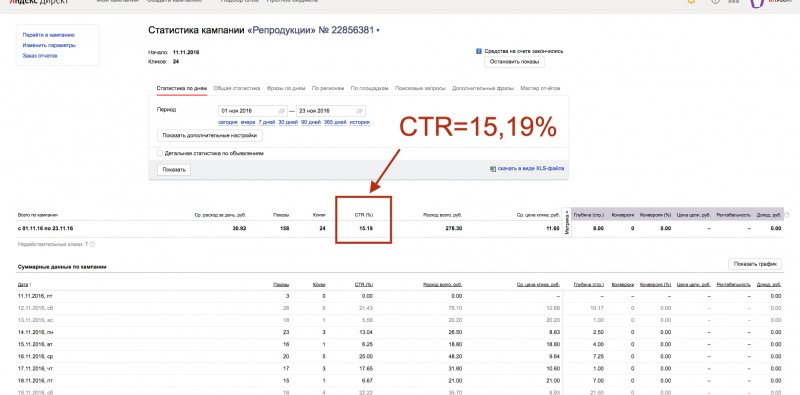
Task: Click the 'Остановить показы' button
Action: 514,62
